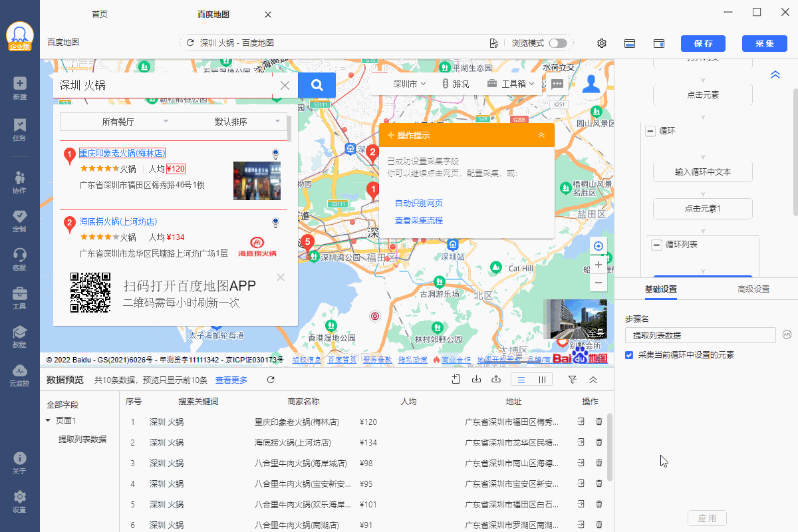The width and height of the screenshot is (798, 532).
Task: Open the 定制 (Custom) sidebar icon
Action: (19, 221)
